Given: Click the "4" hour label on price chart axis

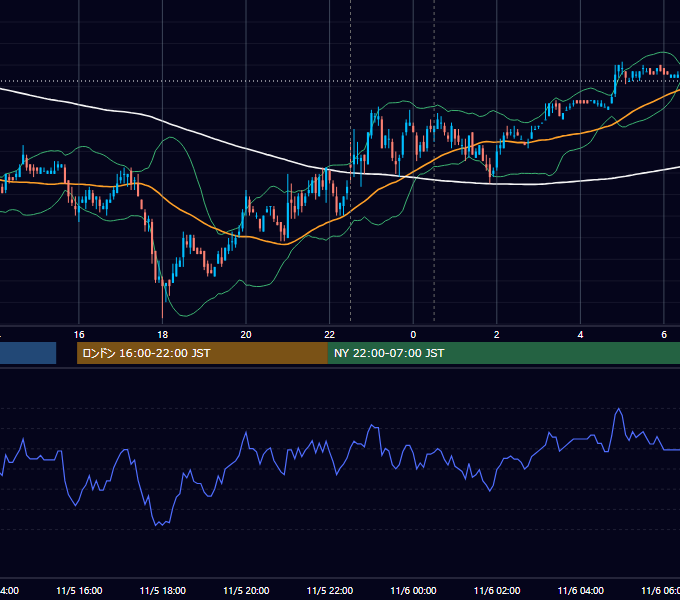Looking at the screenshot, I should (580, 335).
